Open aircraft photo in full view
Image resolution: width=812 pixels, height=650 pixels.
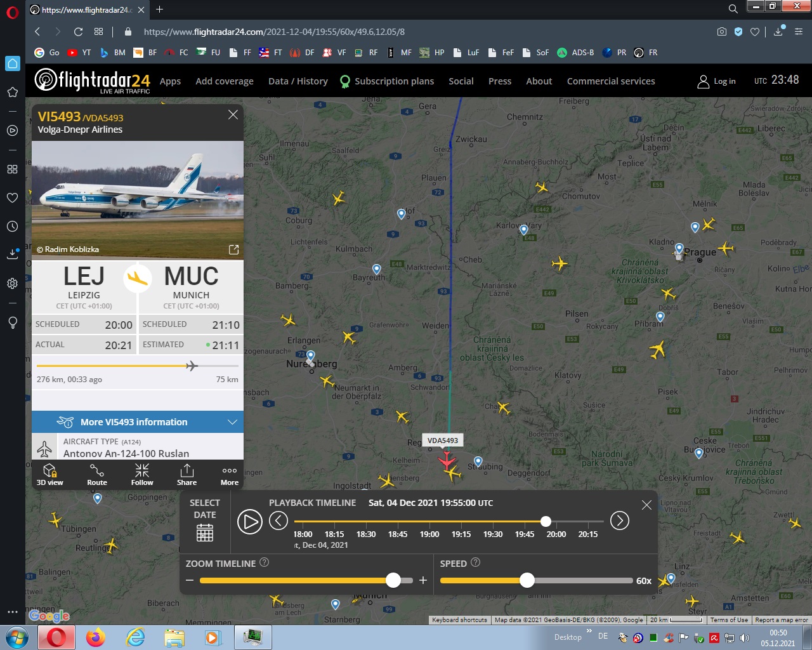click(x=233, y=249)
